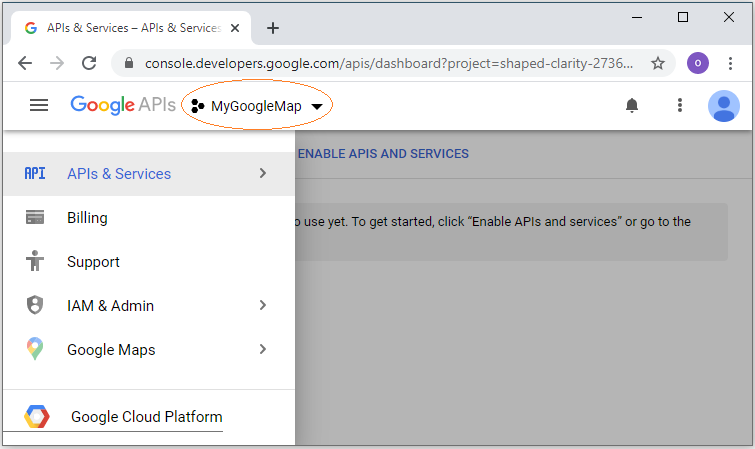Viewport: 755px width, 449px height.
Task: Click the Google Cloud Platform hexagon logo
Action: pos(37,417)
